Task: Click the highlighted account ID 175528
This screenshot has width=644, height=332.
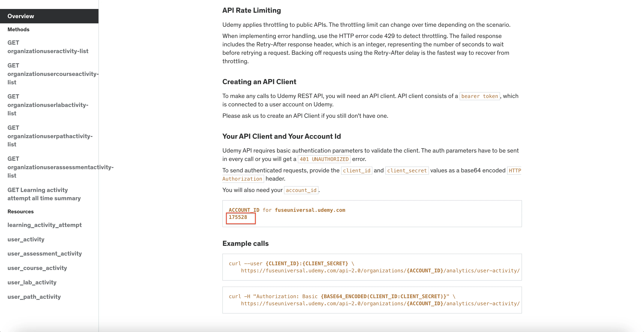Action: [x=238, y=217]
